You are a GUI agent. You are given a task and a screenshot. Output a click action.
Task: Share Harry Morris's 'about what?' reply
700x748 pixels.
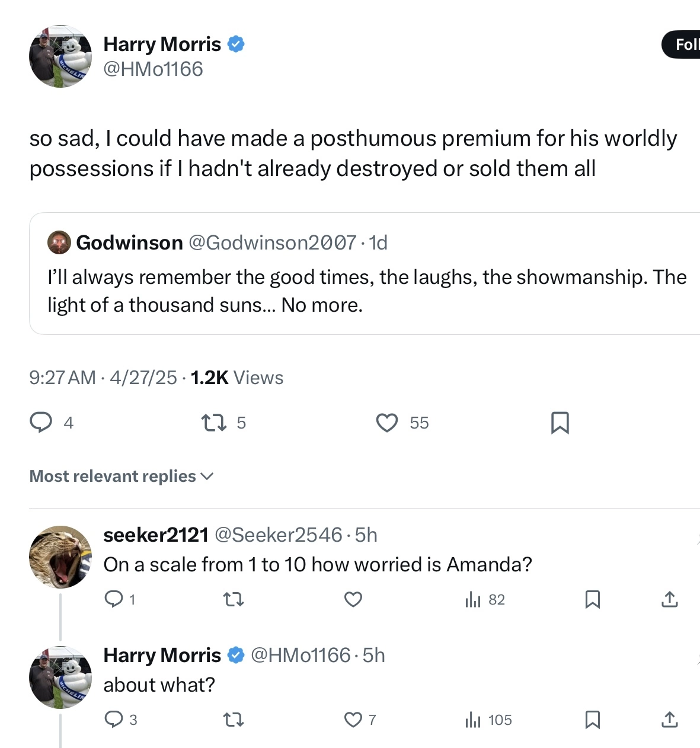point(670,720)
